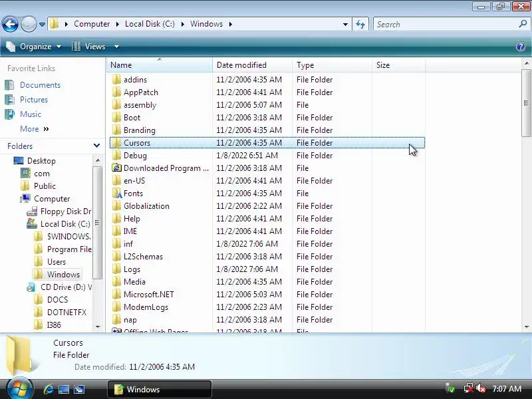Open the Pictures favorite link

pyautogui.click(x=34, y=99)
